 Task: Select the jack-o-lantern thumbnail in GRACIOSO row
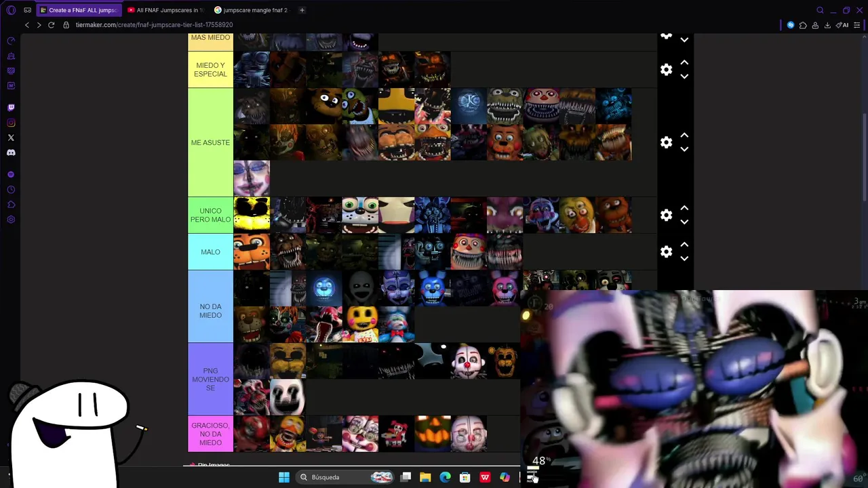click(x=433, y=434)
